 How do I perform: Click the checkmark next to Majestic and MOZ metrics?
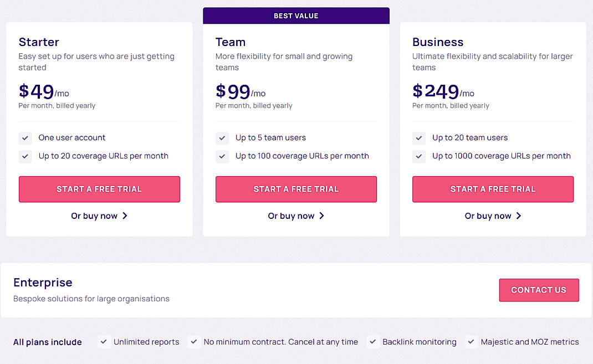471,342
